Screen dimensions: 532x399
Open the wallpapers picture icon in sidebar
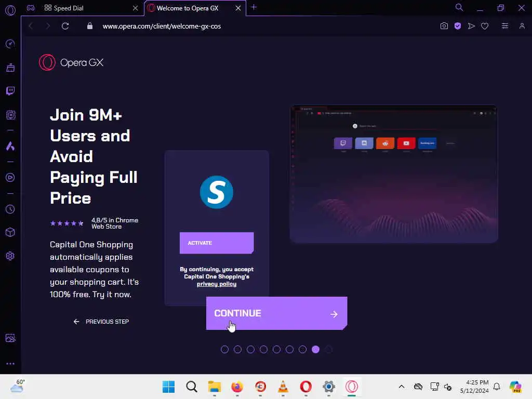10,338
